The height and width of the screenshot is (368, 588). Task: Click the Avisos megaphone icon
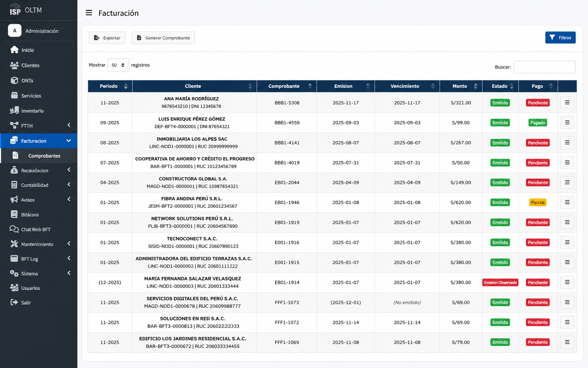point(14,200)
